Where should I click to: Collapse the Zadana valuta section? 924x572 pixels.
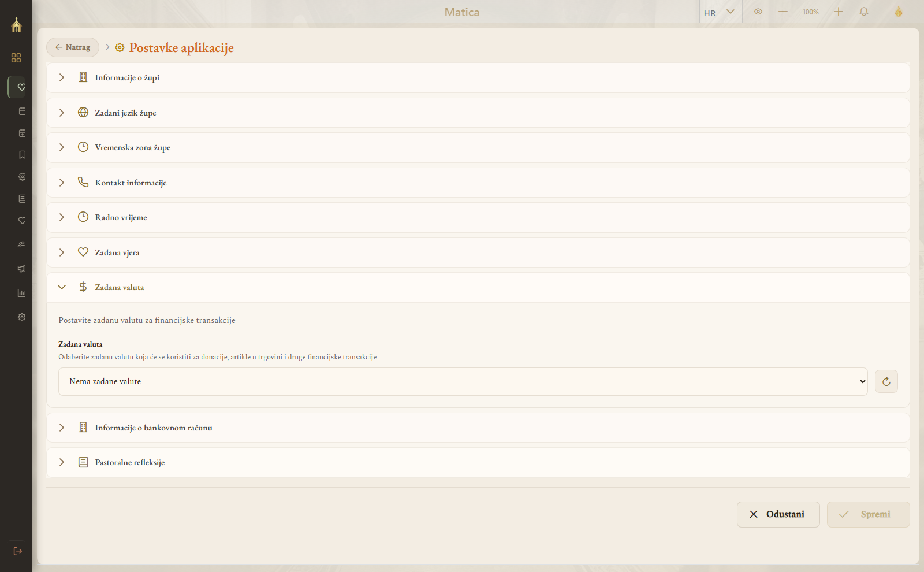pyautogui.click(x=478, y=287)
